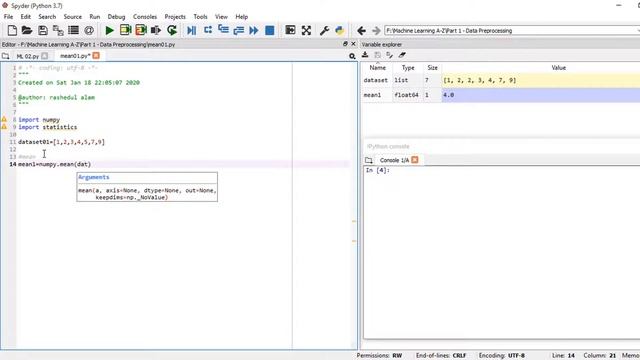The image size is (640, 360).
Task: Step over current line debug icon
Action: (x=208, y=30)
